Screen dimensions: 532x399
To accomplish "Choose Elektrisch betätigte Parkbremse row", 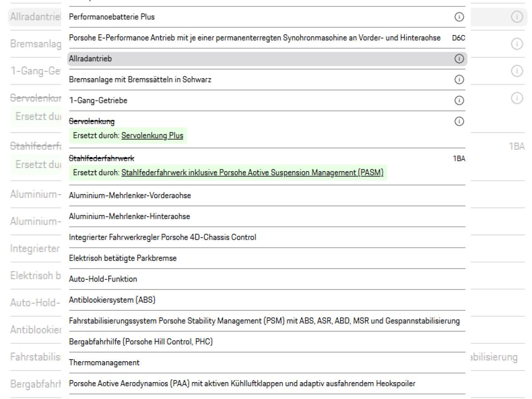I will click(x=266, y=258).
